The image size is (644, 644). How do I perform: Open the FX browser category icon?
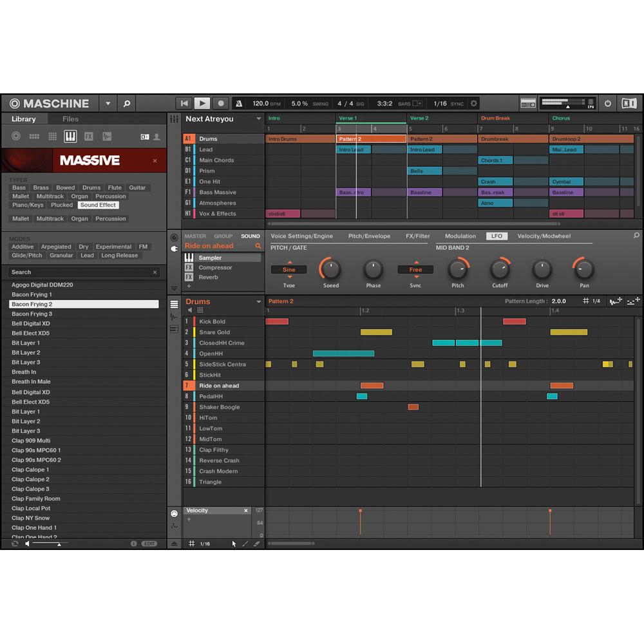coord(89,137)
